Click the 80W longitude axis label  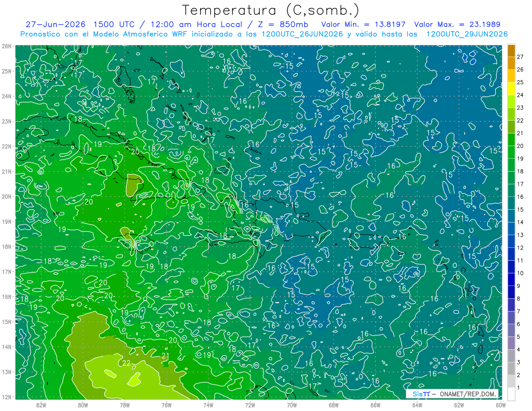(83, 405)
